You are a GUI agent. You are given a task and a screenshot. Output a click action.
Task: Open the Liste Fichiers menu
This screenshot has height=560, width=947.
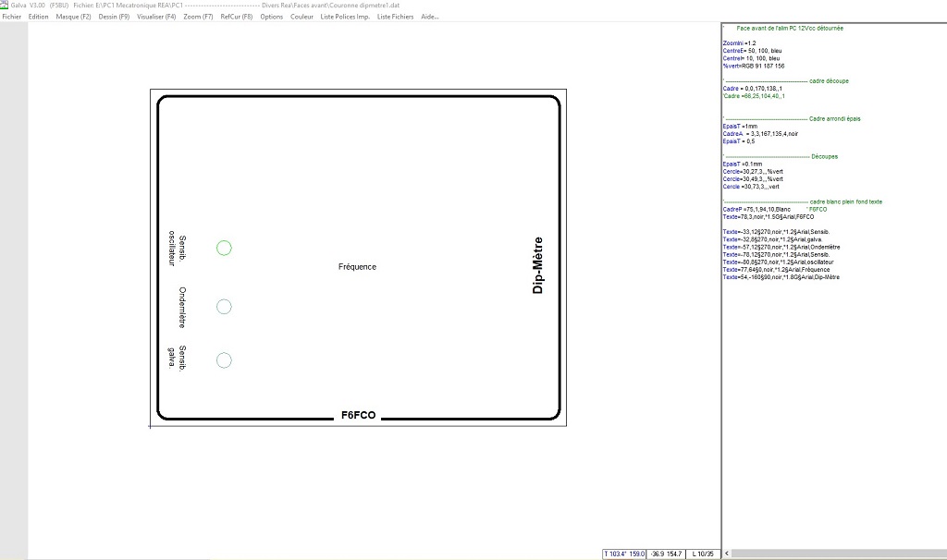point(396,17)
